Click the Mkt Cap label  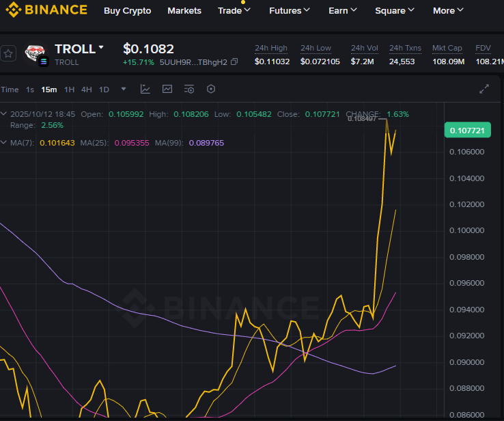(447, 48)
